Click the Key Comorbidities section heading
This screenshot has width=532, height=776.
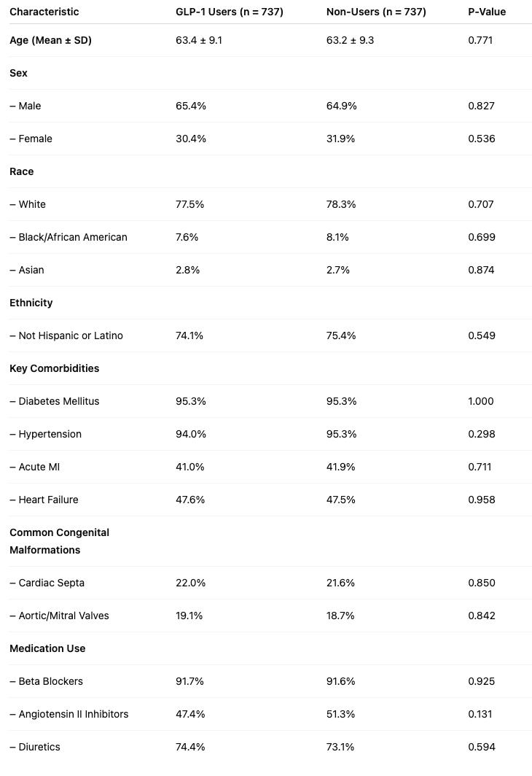[54, 368]
